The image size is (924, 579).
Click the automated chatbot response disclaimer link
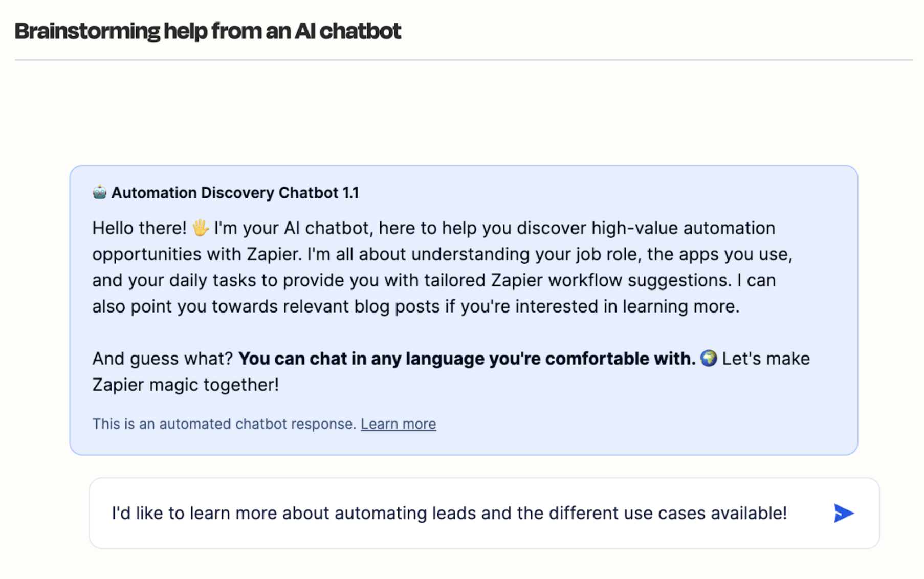pos(399,424)
